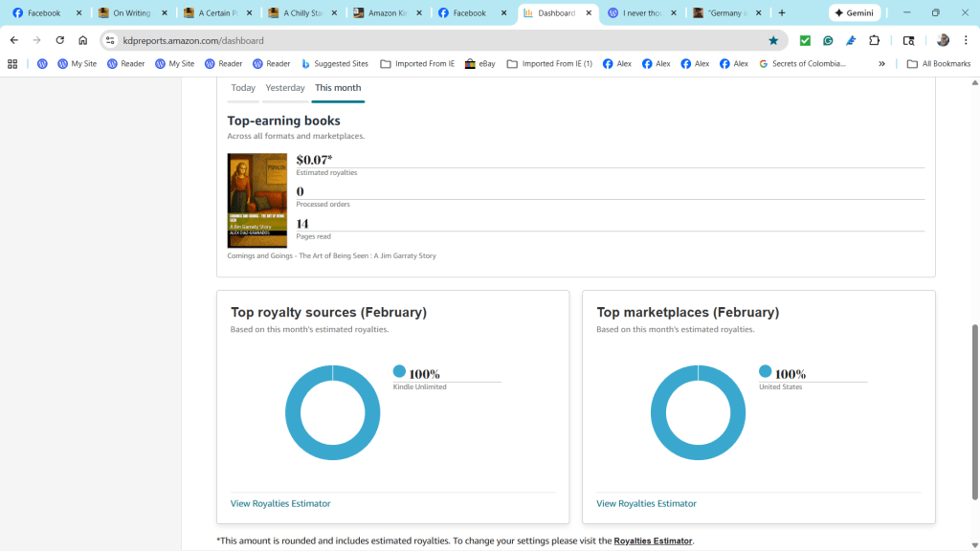Click the Comings and Goings book cover
This screenshot has width=980, height=551.
pos(257,201)
